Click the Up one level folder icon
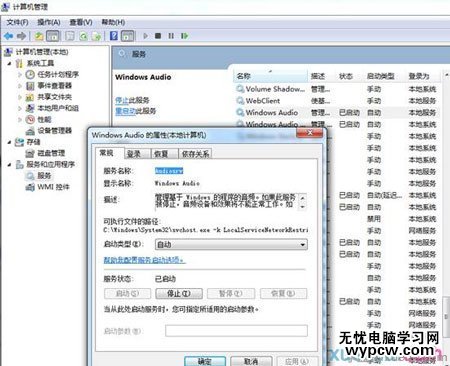The height and width of the screenshot is (366, 450). (x=39, y=36)
